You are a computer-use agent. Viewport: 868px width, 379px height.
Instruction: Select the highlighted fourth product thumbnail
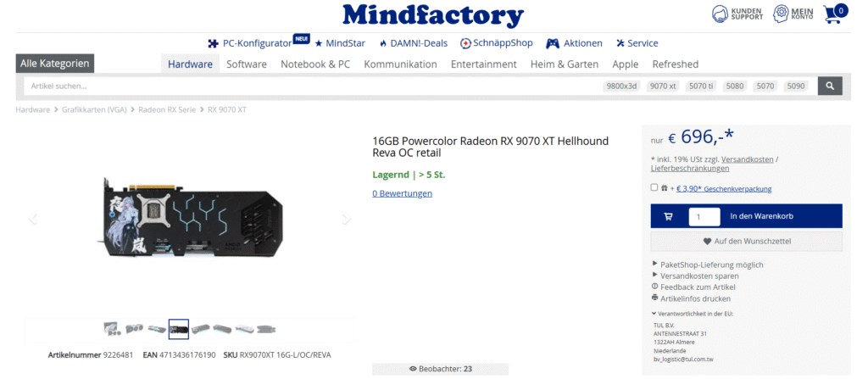[179, 329]
